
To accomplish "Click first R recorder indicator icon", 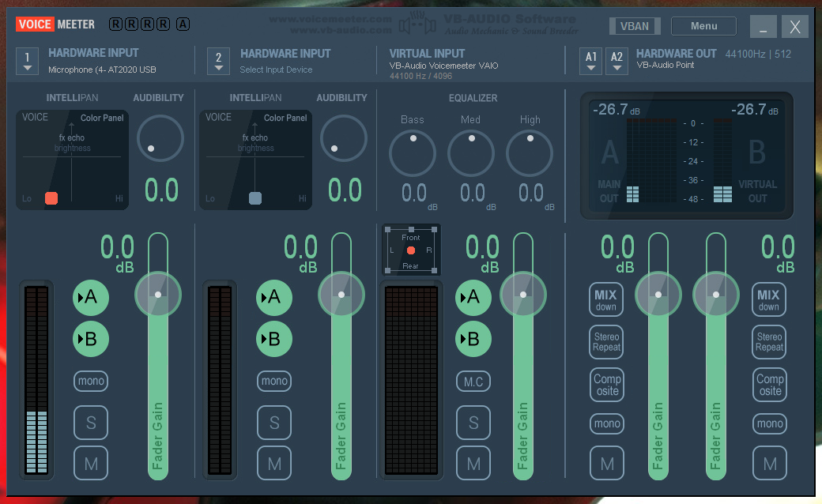I will click(x=115, y=24).
